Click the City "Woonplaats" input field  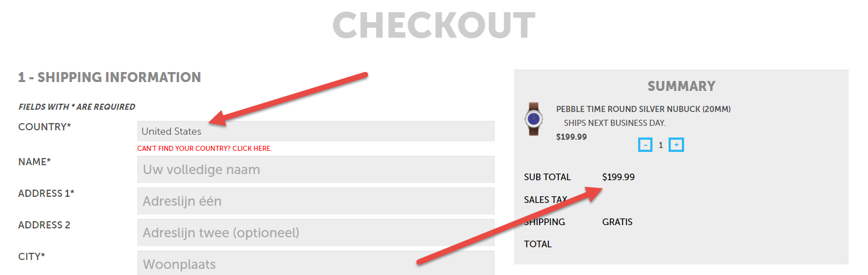pyautogui.click(x=316, y=263)
